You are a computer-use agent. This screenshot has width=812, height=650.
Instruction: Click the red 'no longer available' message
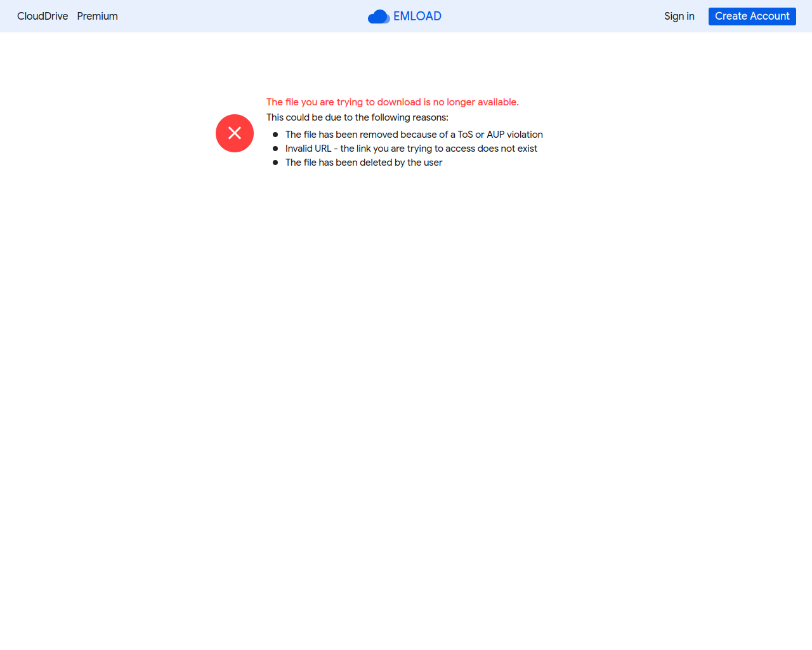393,102
